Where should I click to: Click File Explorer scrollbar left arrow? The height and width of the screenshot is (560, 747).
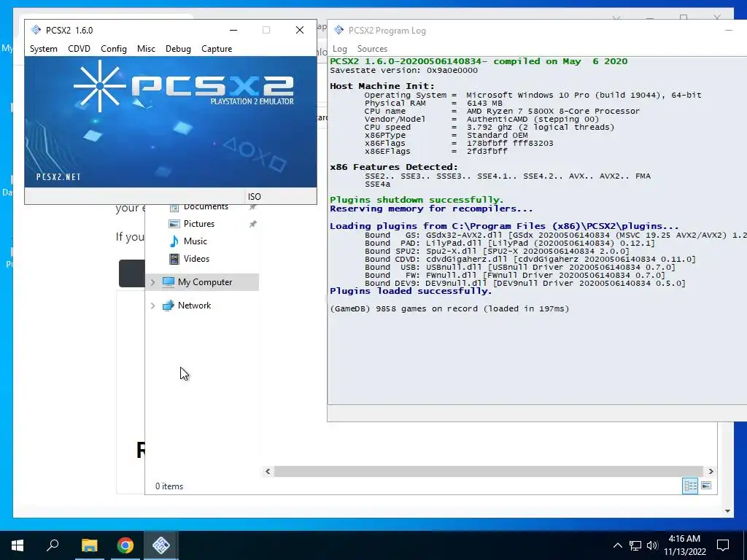[x=268, y=472]
